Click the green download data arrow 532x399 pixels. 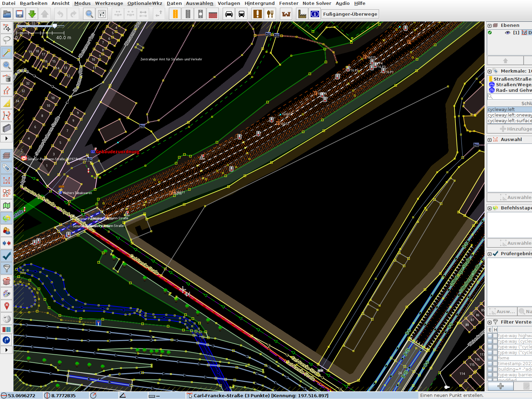(32, 14)
